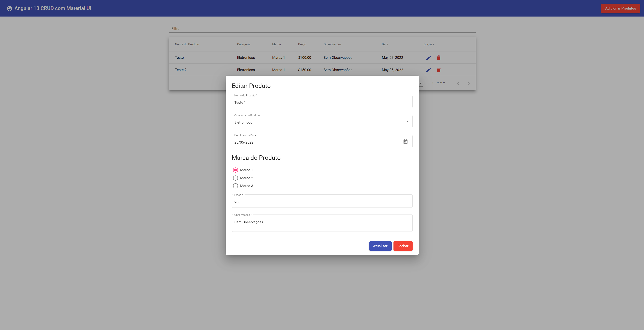Click the Editar Produto dialog title
This screenshot has height=330, width=644.
tap(251, 86)
